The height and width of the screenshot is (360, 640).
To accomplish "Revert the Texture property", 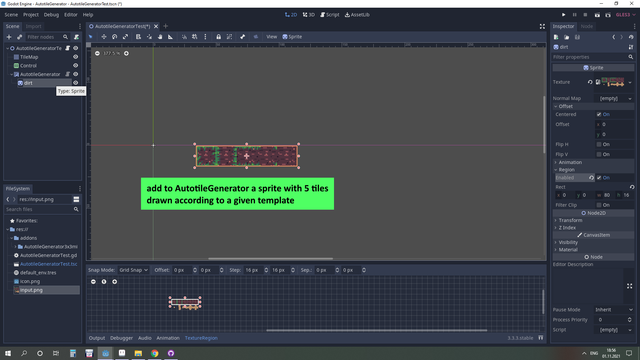I will click(x=590, y=82).
